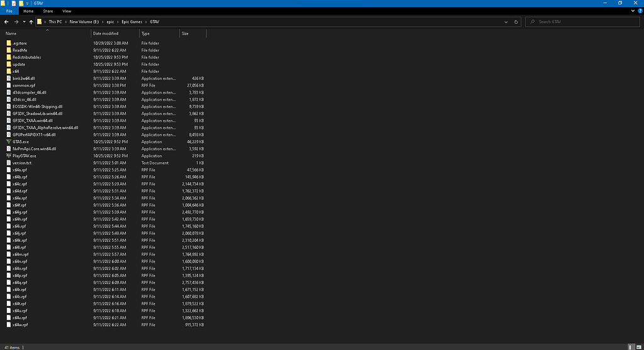Click This PC in the address path
644x350 pixels.
55,22
